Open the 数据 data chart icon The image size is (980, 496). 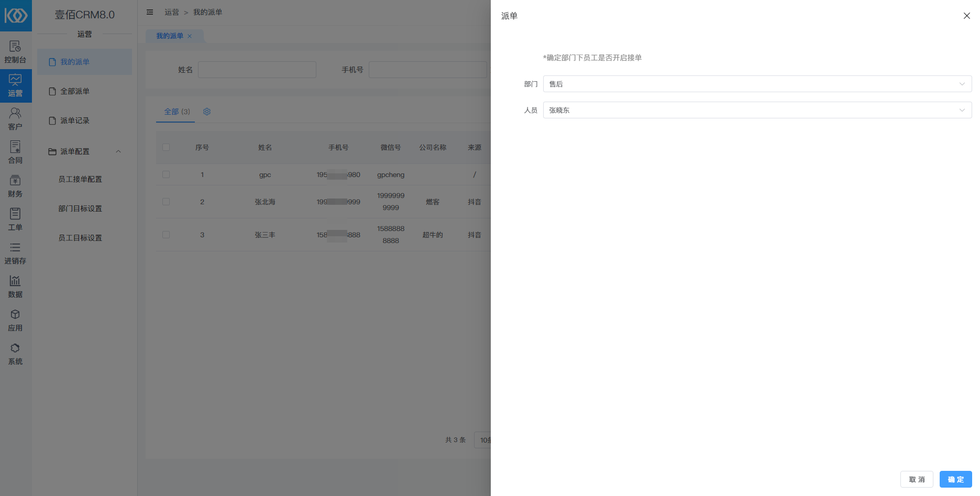pos(15,281)
